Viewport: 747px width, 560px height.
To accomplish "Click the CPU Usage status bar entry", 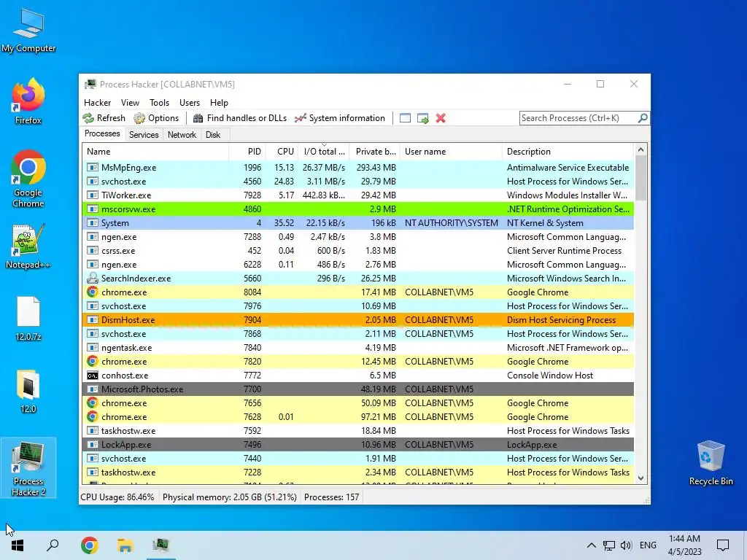I will click(x=117, y=497).
